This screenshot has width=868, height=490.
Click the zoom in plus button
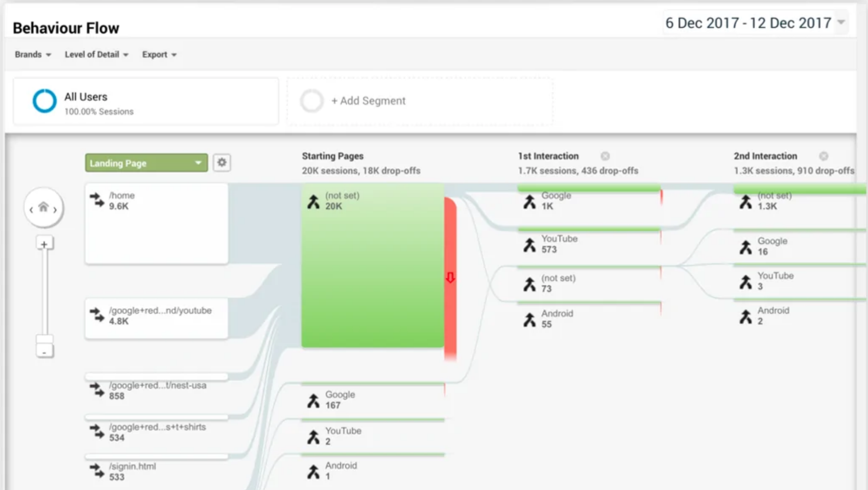point(45,244)
